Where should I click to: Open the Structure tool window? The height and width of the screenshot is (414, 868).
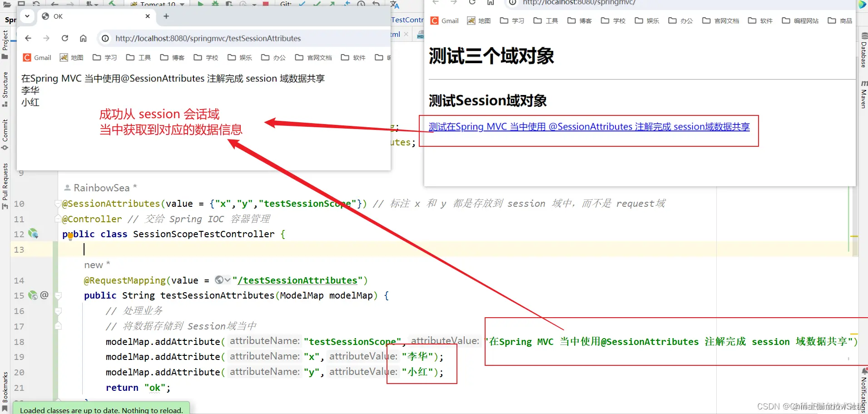click(x=5, y=89)
